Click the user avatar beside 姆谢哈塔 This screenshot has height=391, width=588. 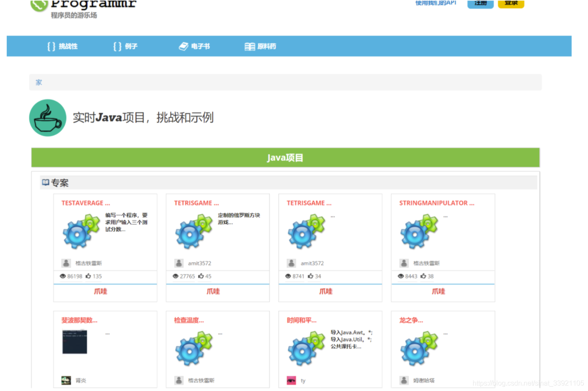[404, 380]
